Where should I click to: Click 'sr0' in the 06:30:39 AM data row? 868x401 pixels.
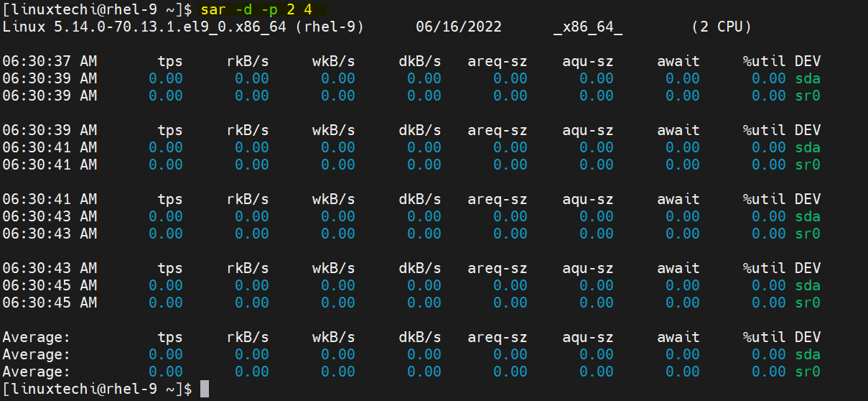[x=808, y=96]
